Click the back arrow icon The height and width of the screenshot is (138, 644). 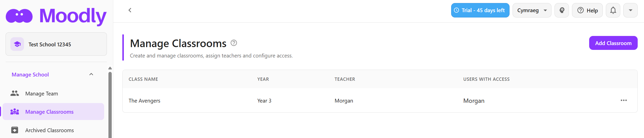click(130, 10)
